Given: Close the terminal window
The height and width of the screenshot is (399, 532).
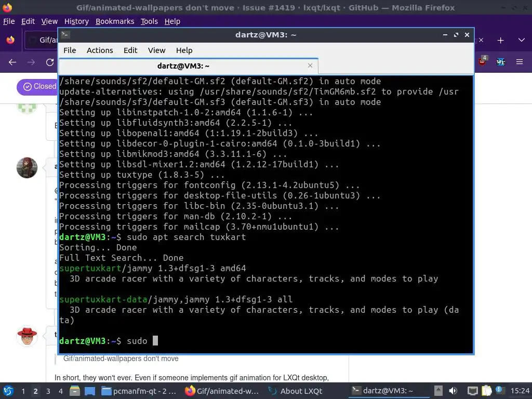Looking at the screenshot, I should point(467,35).
